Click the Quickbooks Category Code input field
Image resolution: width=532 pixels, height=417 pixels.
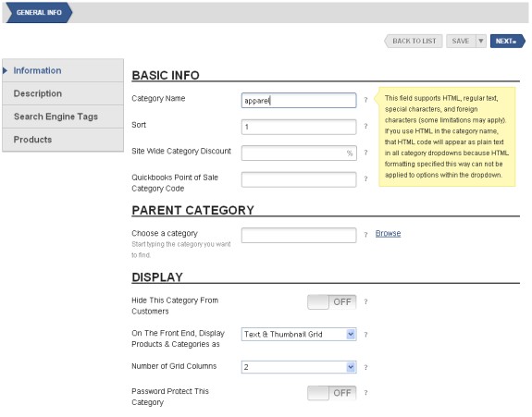pos(299,179)
